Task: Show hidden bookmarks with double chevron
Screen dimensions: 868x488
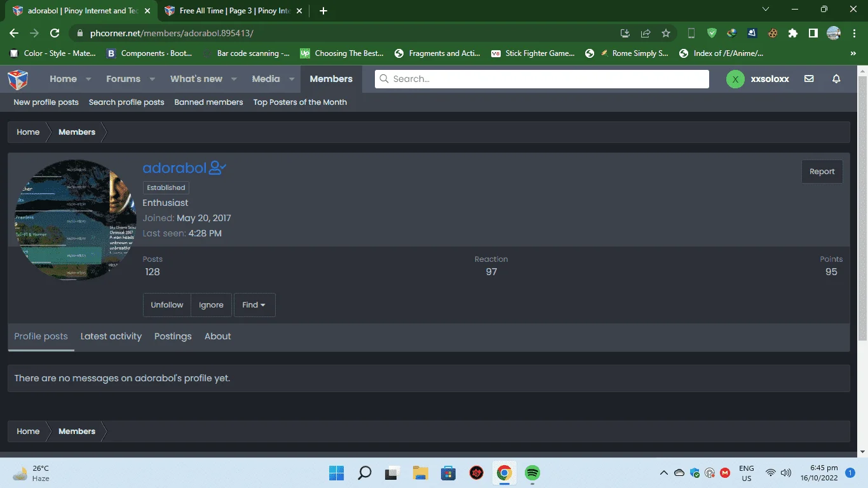Action: (853, 53)
